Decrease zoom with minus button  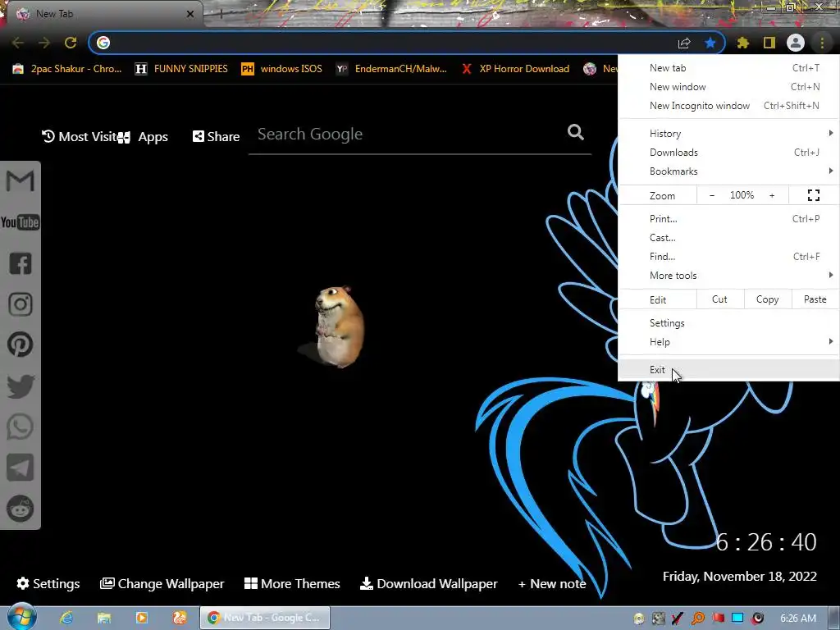click(x=712, y=195)
